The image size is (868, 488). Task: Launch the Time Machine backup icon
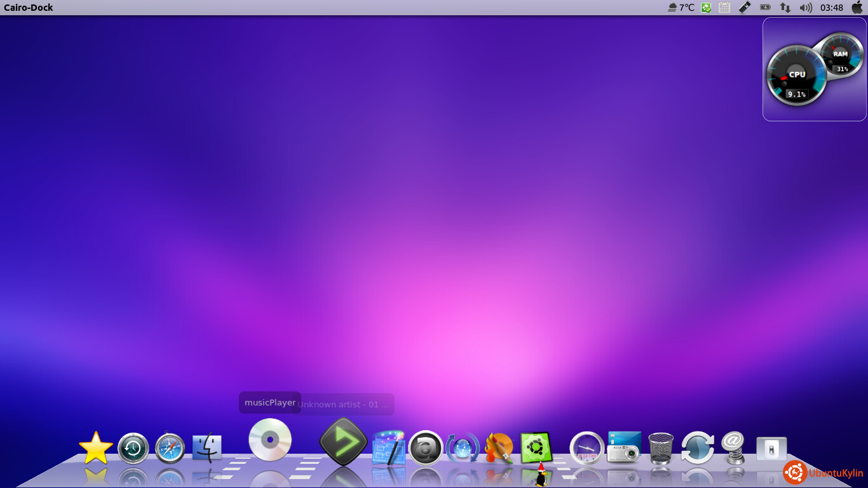pos(133,449)
